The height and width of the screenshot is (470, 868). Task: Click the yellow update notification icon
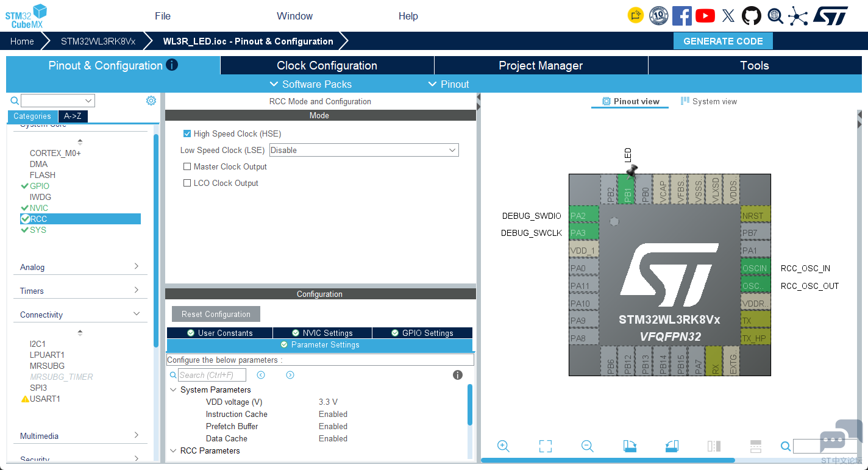[x=636, y=15]
